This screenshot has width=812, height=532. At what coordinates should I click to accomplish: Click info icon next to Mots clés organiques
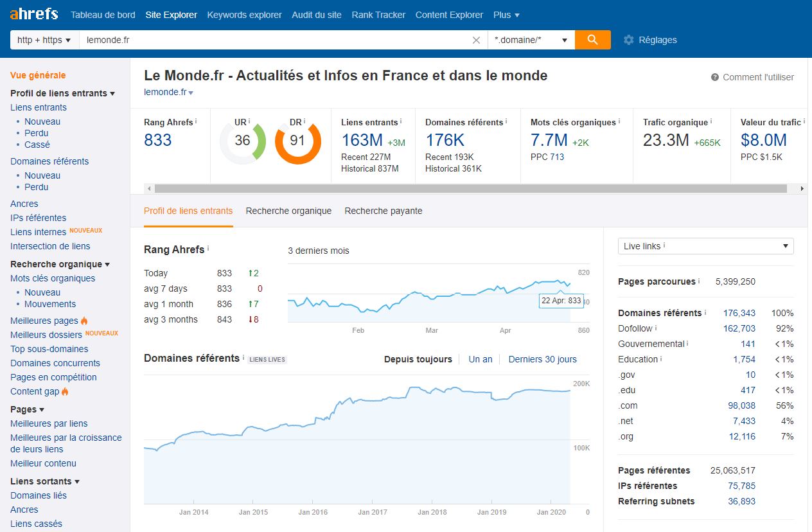(x=619, y=121)
